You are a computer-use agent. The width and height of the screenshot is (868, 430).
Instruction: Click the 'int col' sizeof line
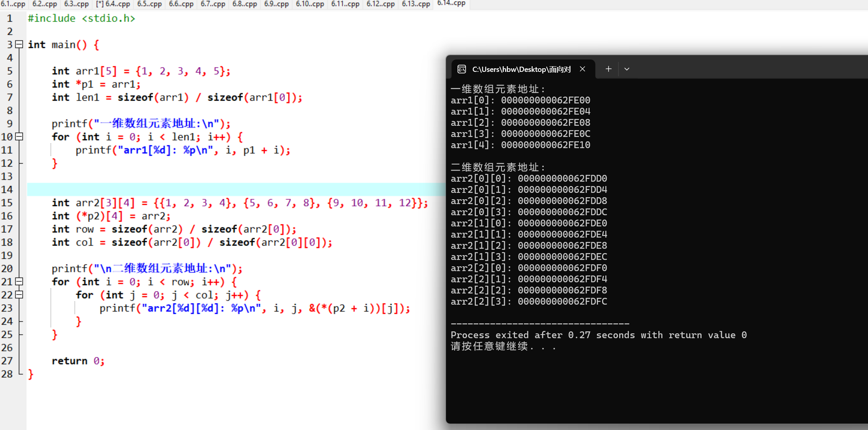tap(192, 242)
